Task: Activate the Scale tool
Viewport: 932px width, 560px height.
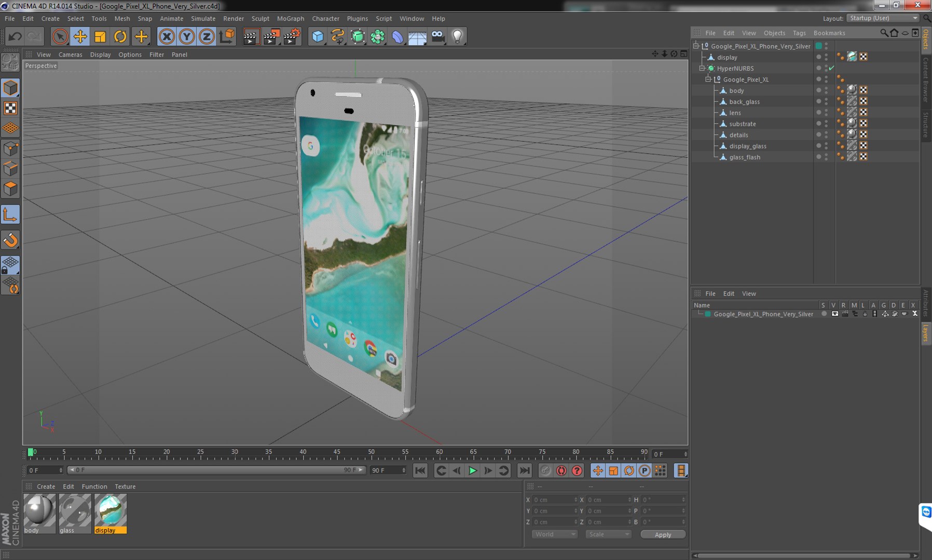Action: click(100, 36)
